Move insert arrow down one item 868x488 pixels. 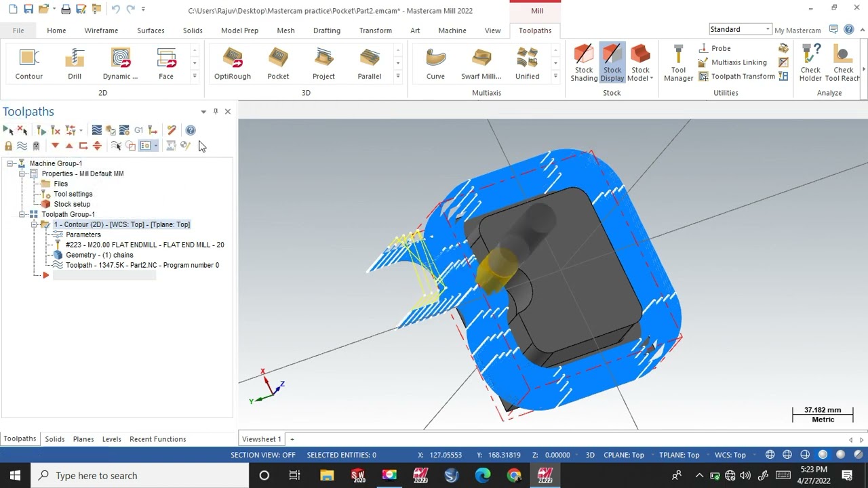(x=55, y=146)
